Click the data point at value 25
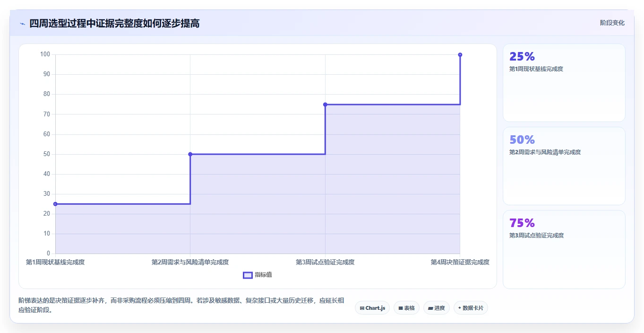Viewport: 644px width, 333px height. click(55, 204)
